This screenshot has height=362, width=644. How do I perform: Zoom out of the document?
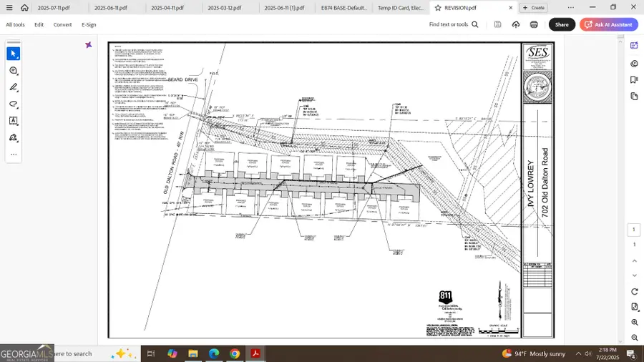tap(634, 338)
